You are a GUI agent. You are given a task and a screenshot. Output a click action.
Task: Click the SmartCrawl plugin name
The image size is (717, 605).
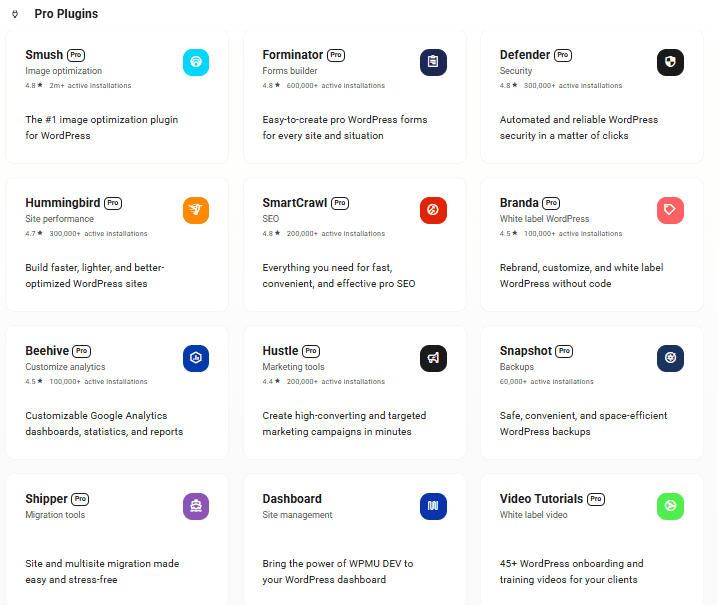pos(295,203)
